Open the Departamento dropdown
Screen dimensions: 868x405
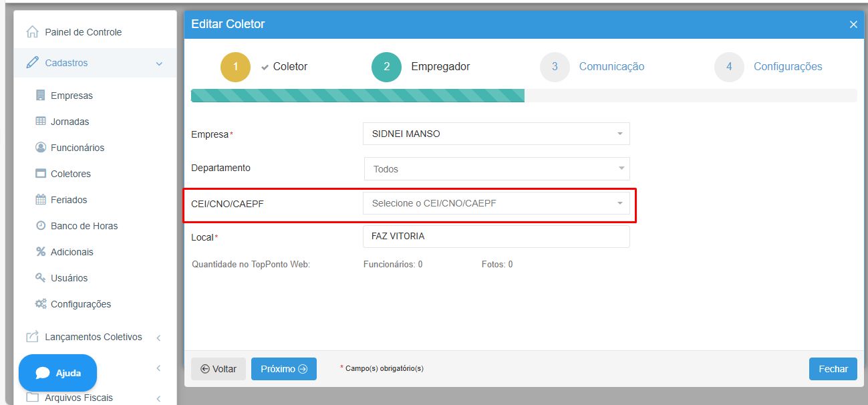(496, 169)
